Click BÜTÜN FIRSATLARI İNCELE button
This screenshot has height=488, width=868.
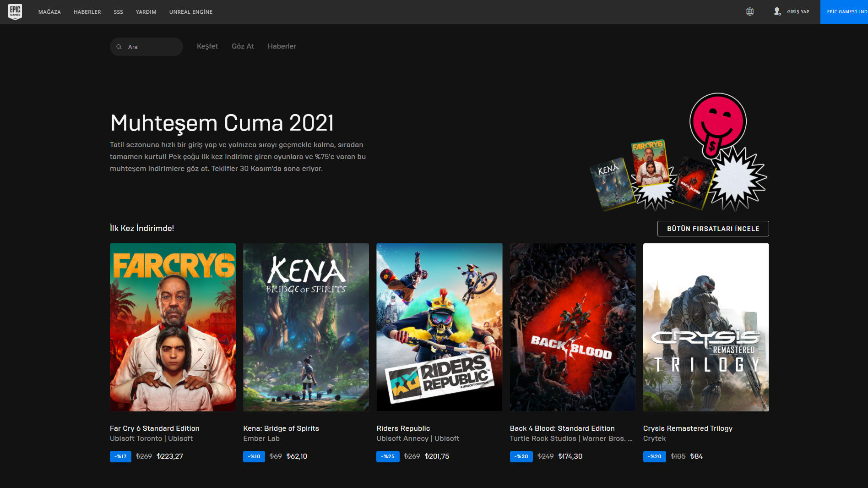tap(713, 228)
